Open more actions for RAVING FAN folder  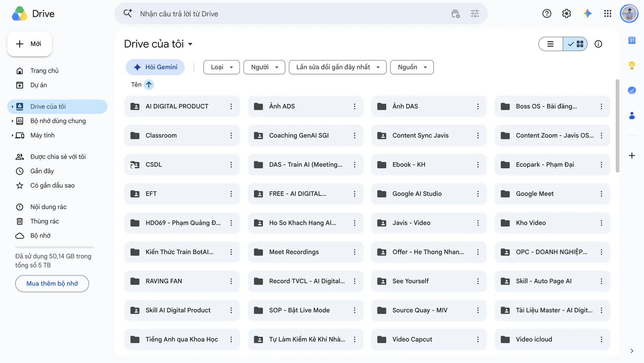[231, 281]
